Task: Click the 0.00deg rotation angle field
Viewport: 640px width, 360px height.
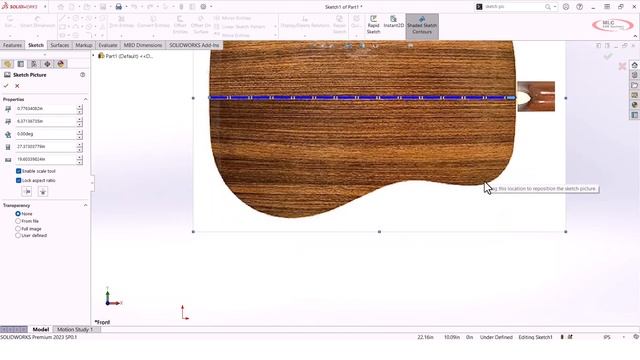Action: (x=46, y=134)
